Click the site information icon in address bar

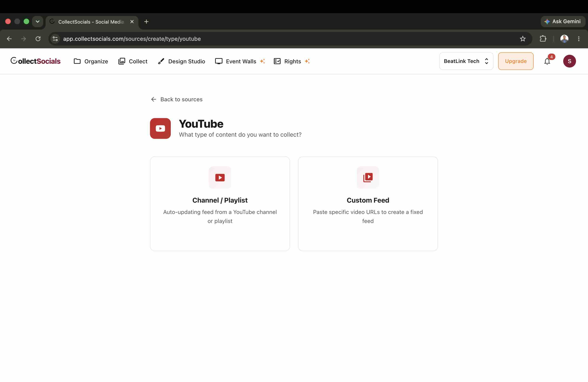tap(55, 39)
